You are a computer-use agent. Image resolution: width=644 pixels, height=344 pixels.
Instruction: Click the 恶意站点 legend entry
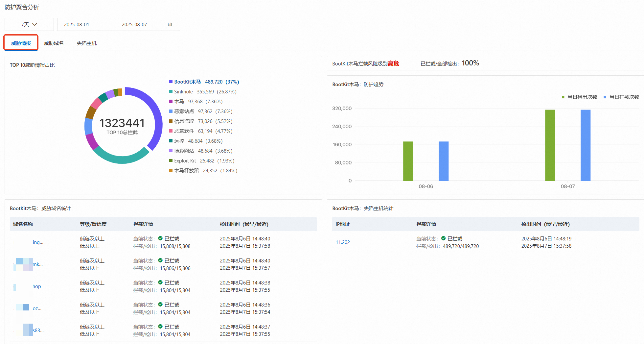coord(201,111)
